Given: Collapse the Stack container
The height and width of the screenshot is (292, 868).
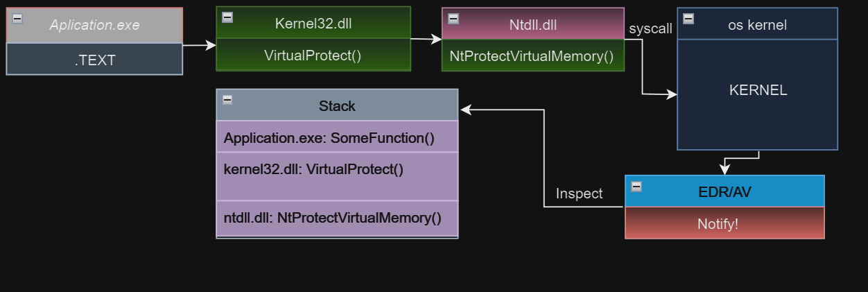Looking at the screenshot, I should (x=227, y=100).
